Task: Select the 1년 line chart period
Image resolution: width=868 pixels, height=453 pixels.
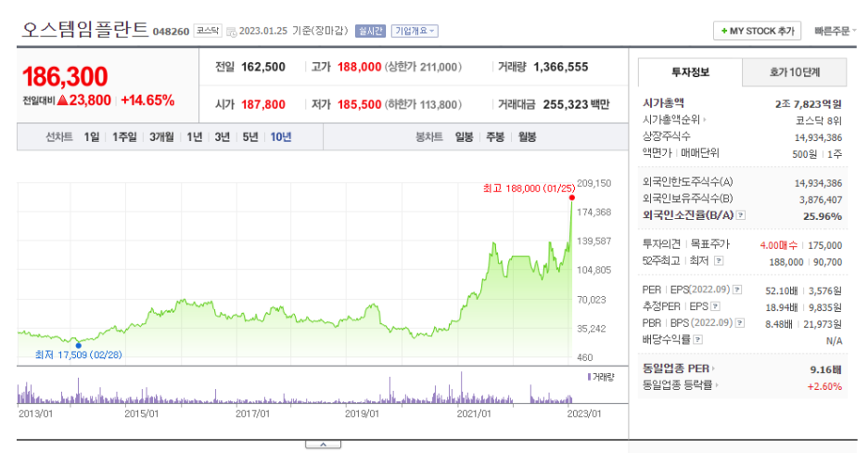Action: [195, 136]
